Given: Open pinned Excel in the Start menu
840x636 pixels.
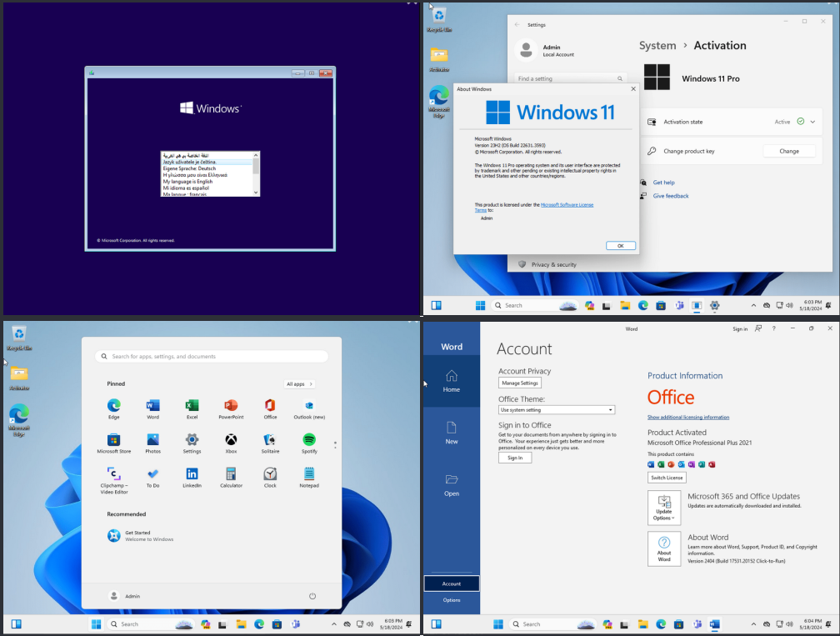Looking at the screenshot, I should [192, 408].
